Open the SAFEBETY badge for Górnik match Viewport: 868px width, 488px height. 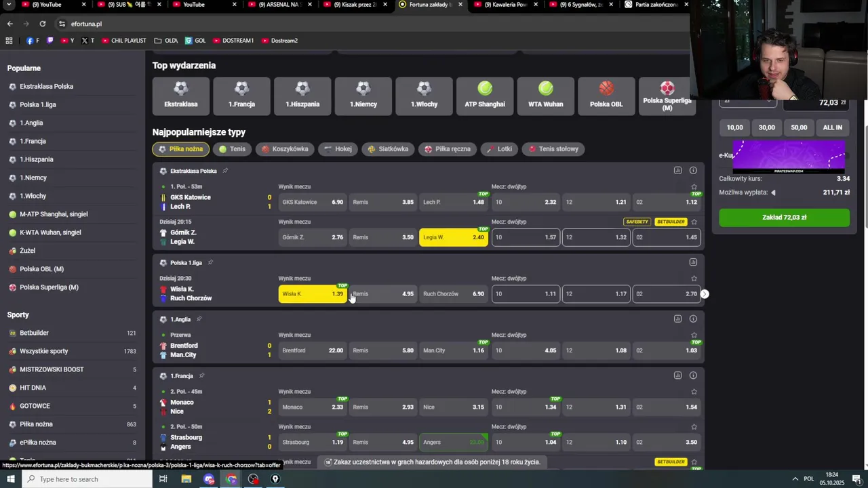tap(637, 222)
